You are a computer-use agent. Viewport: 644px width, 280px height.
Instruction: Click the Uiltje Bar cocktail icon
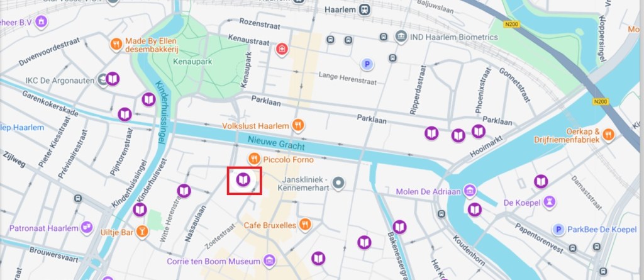tap(142, 232)
